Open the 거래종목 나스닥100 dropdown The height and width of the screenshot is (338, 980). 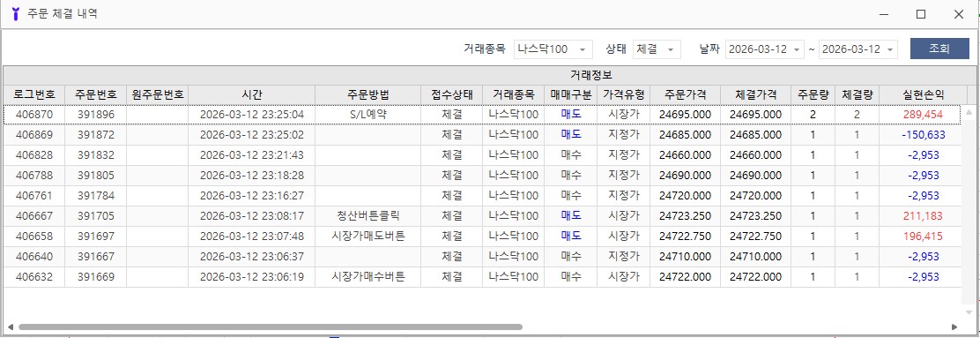pyautogui.click(x=553, y=49)
